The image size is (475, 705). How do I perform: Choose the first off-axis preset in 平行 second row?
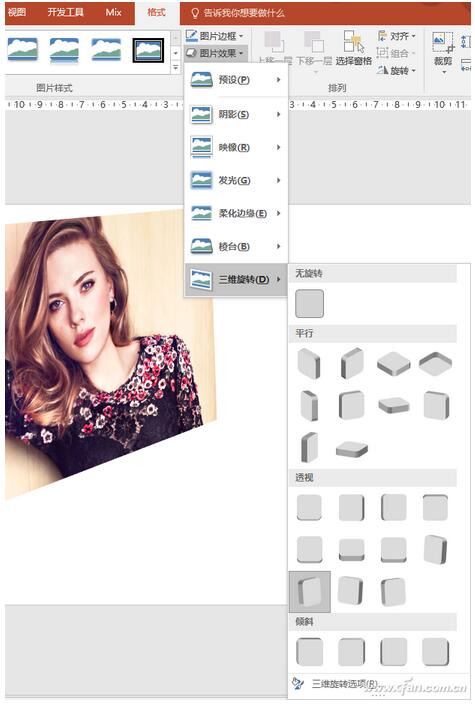309,405
